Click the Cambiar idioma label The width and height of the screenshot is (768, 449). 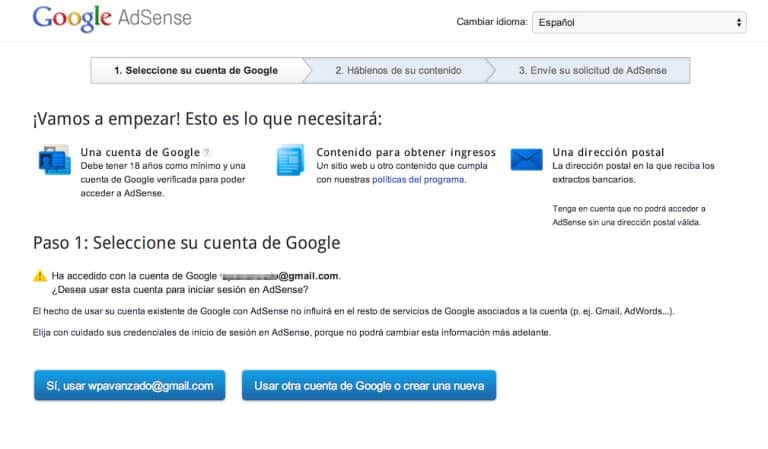point(491,21)
